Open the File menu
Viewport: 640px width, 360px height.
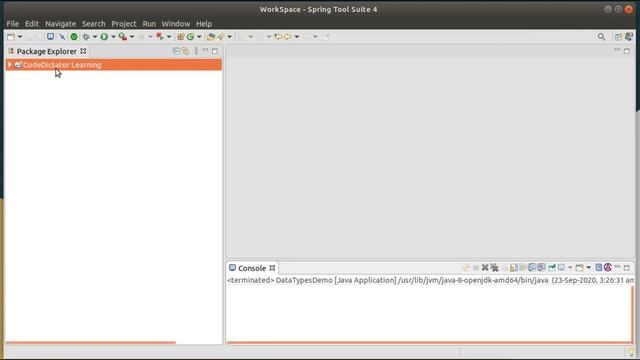13,24
